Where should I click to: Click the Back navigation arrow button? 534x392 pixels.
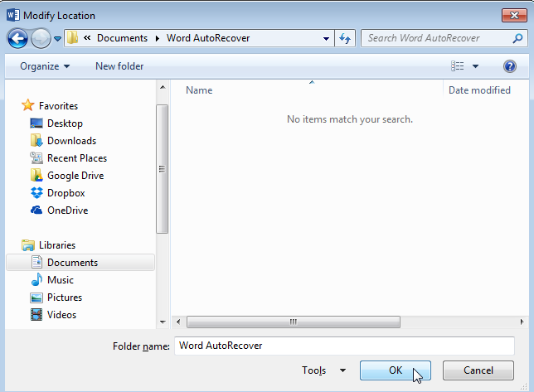coord(18,38)
